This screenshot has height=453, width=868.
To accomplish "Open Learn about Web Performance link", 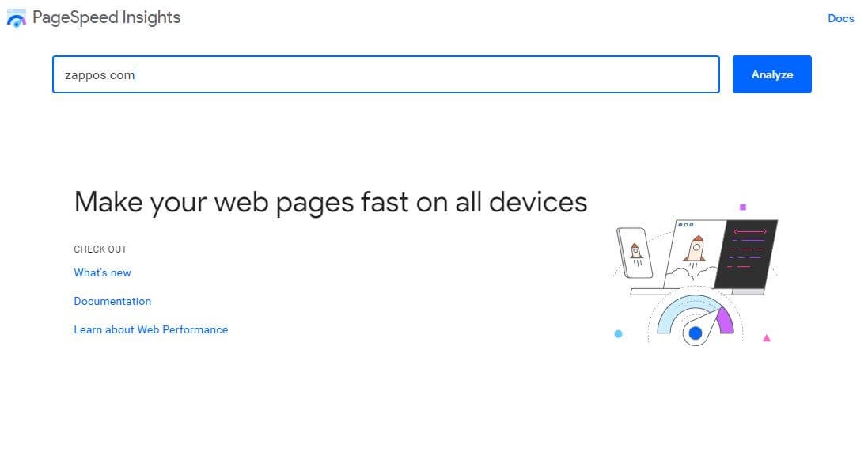I will pos(150,329).
